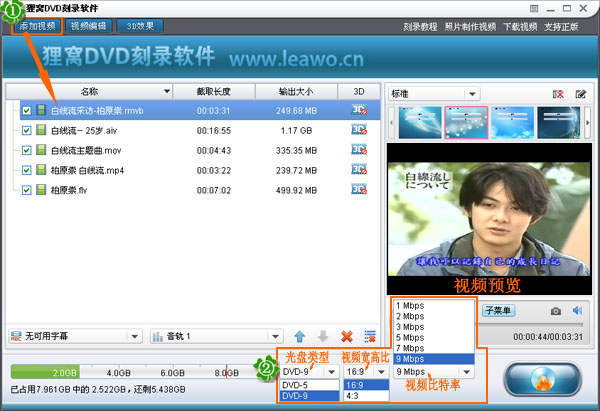Select 3 Mbps from the bitrate list
This screenshot has width=600, height=411.
coord(434,327)
